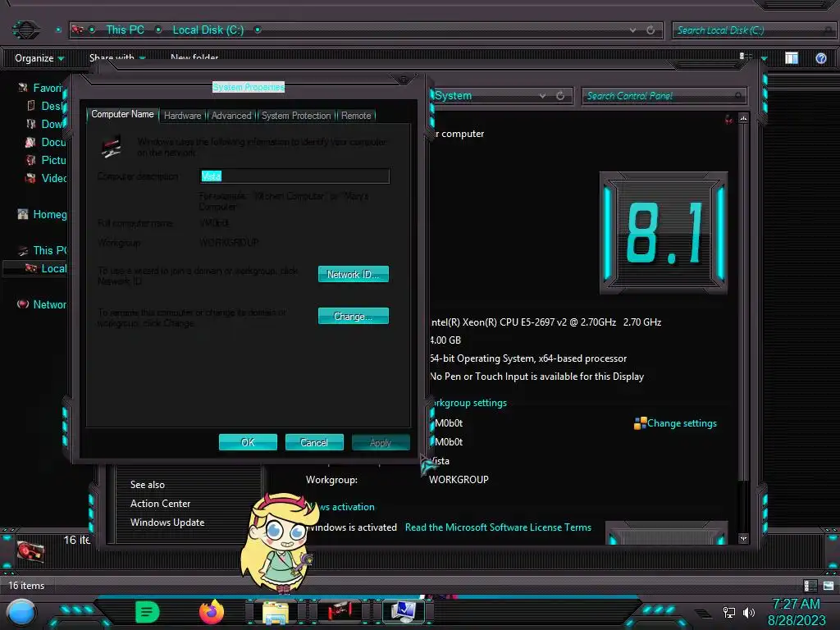Switch to the System window taskbar button
This screenshot has height=630, width=840.
(x=404, y=612)
